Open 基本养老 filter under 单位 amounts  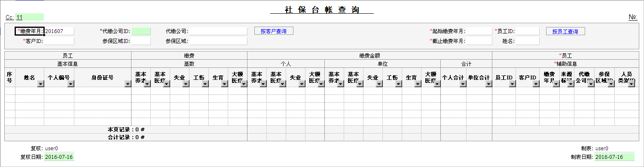coord(340,84)
